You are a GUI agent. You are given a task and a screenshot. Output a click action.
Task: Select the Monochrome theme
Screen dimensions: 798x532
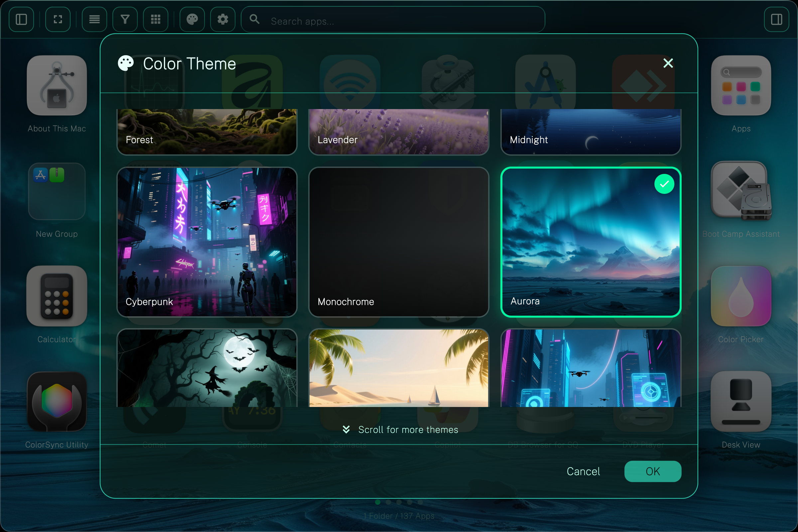tap(399, 242)
